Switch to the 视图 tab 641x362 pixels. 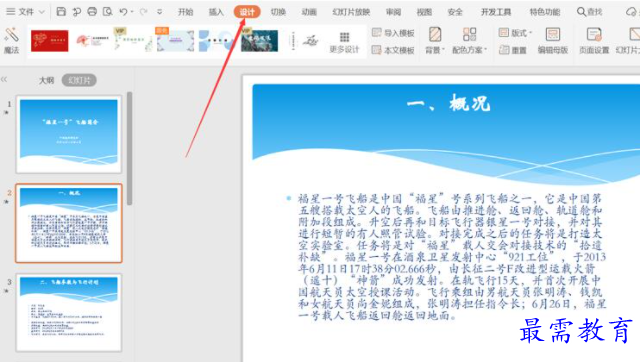[424, 12]
